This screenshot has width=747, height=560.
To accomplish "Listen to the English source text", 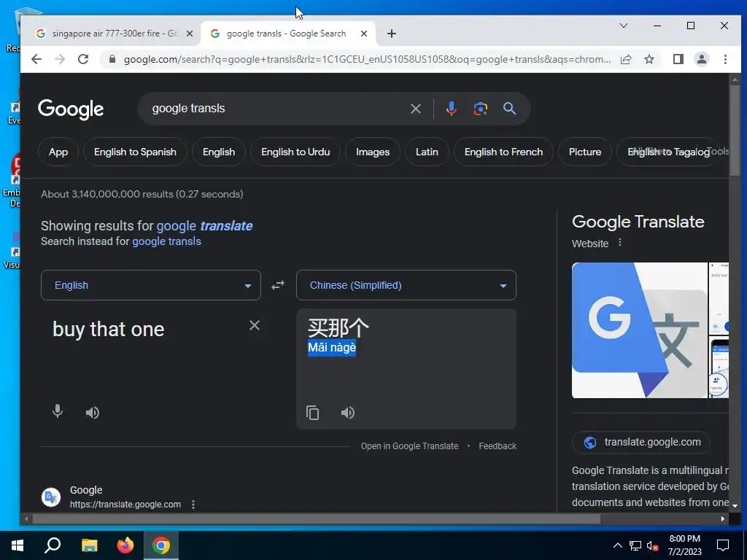I will [93, 413].
